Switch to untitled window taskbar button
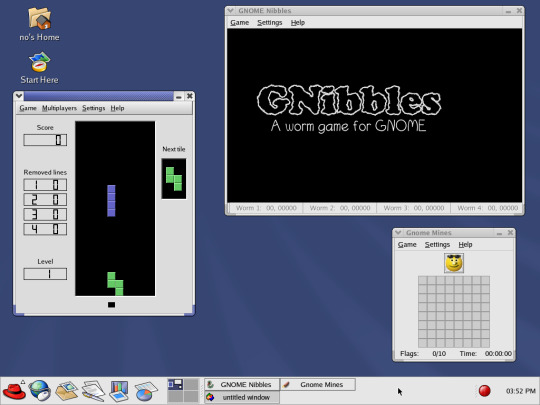Screen dimensions: 540x405 (242, 397)
